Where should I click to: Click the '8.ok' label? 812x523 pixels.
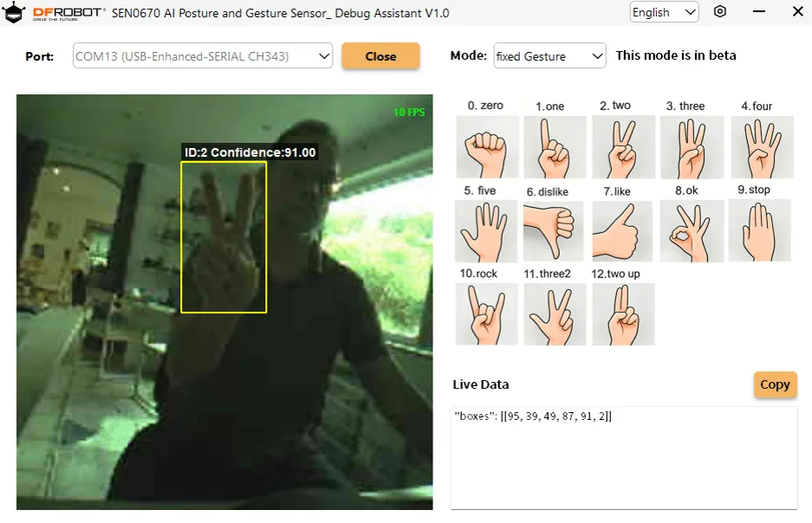(686, 190)
